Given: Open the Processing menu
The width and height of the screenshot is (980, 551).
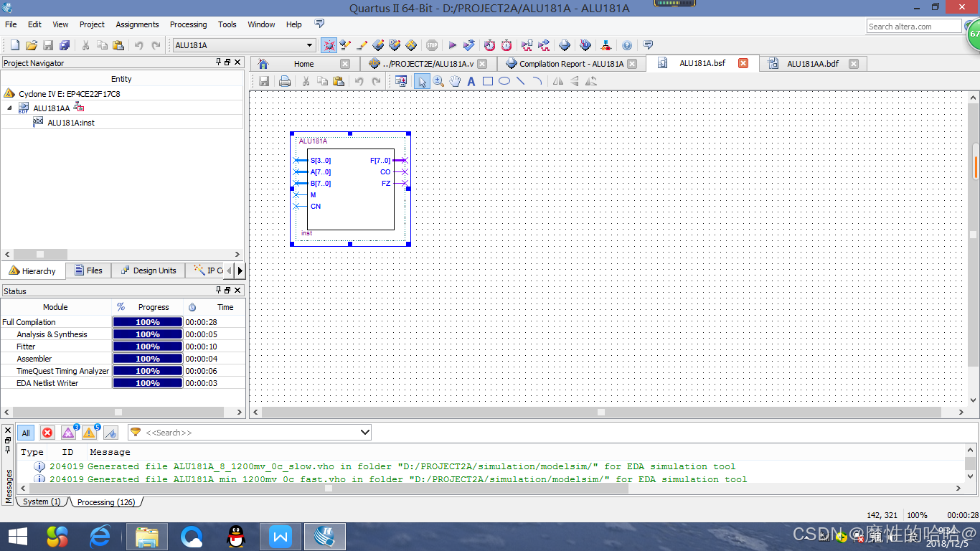Looking at the screenshot, I should [188, 24].
